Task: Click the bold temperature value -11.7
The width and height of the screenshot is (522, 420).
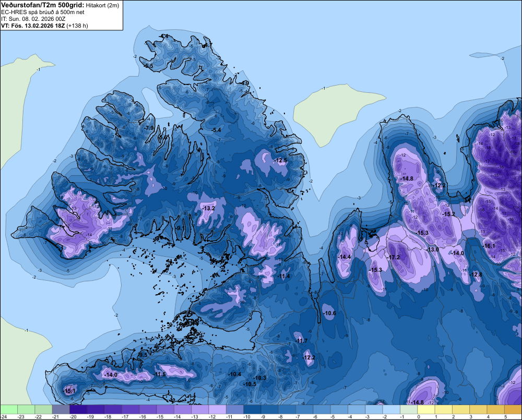Action: [302, 341]
